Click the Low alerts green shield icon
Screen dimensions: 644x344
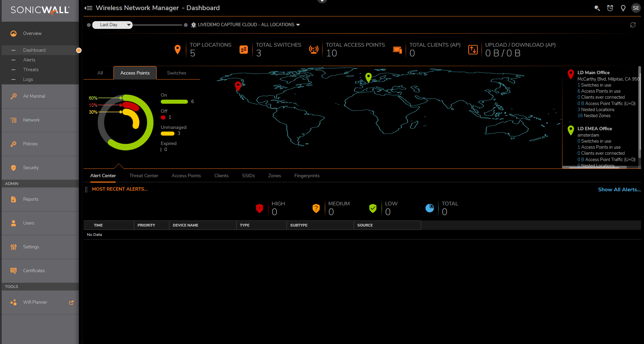point(373,208)
